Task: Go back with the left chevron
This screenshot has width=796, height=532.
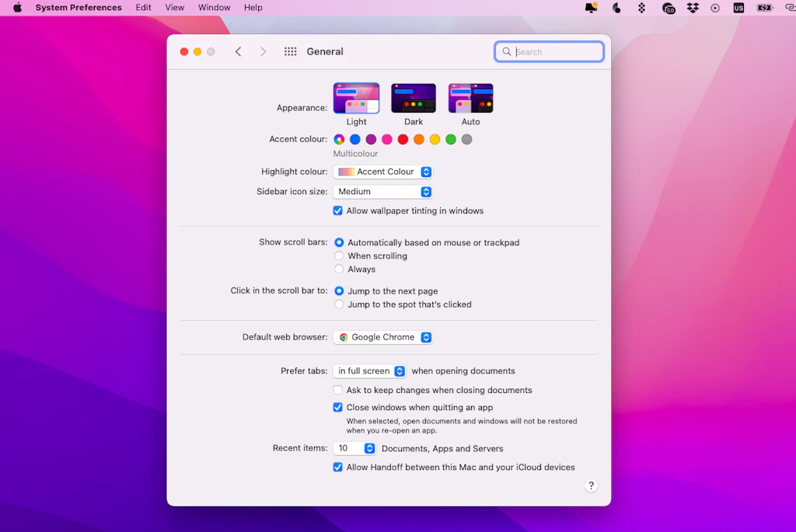Action: [238, 52]
